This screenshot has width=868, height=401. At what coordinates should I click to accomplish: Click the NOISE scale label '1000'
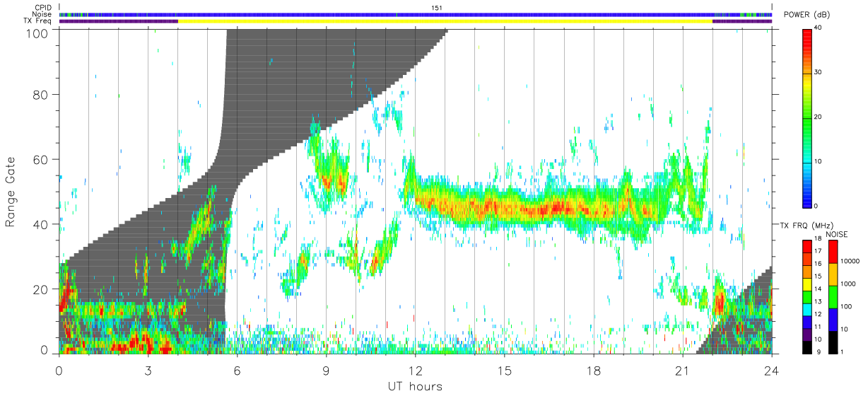(848, 284)
